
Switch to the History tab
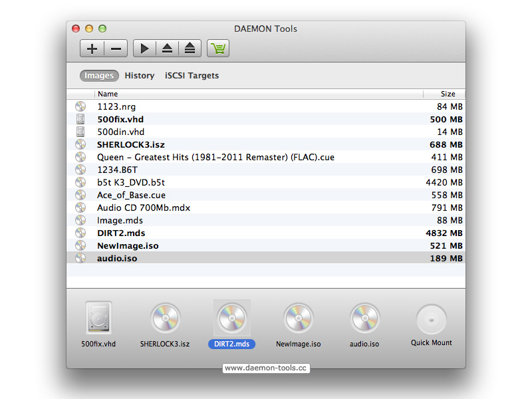click(140, 75)
